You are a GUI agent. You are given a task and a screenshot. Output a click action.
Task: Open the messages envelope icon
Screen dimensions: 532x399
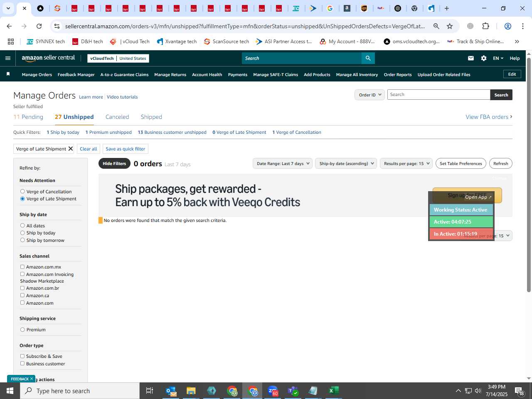[x=471, y=58]
